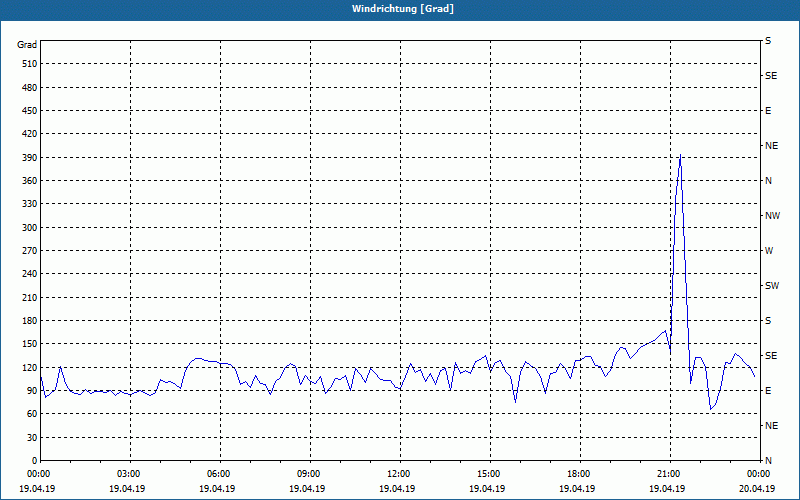The height and width of the screenshot is (500, 800).
Task: Select the 06:00 time label
Action: tap(220, 474)
